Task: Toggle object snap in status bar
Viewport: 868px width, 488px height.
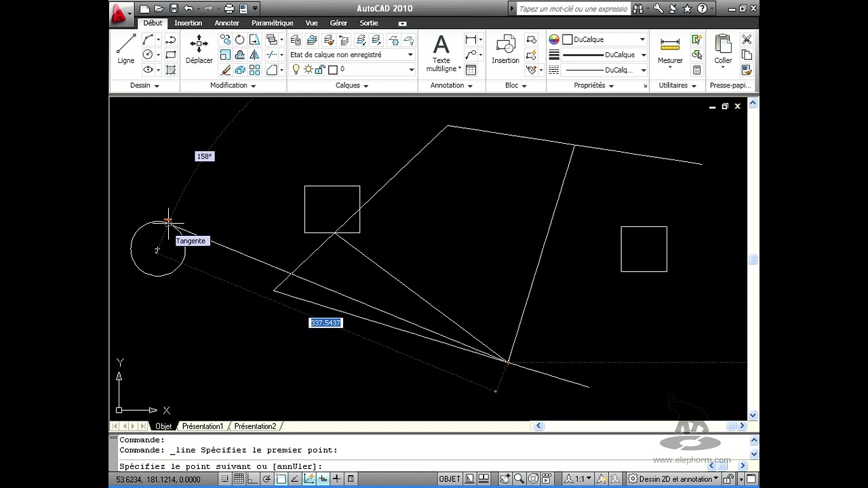Action: click(x=281, y=479)
